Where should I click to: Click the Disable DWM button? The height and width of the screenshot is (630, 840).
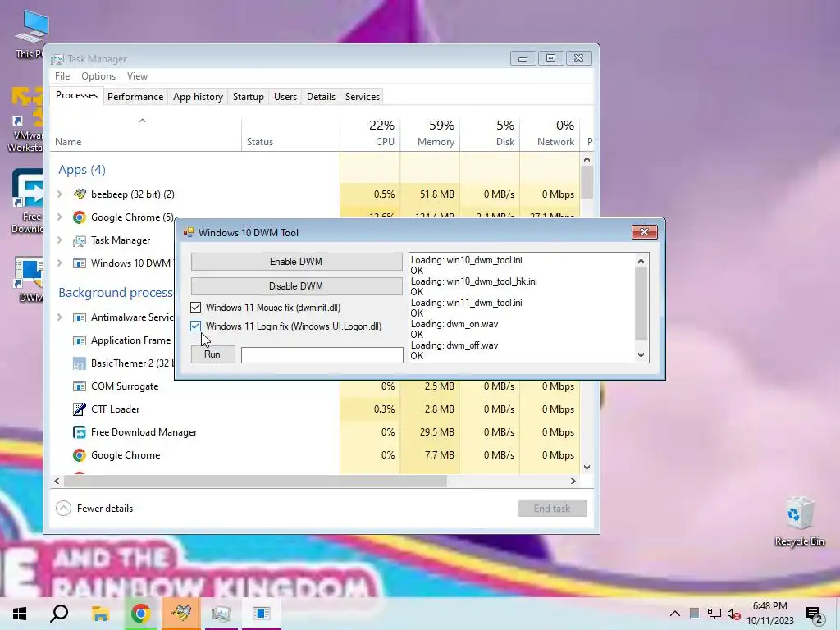[296, 286]
